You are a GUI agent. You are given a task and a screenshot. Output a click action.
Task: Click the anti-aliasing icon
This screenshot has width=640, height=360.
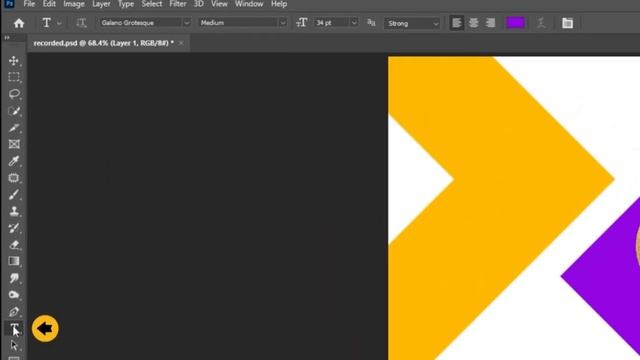(371, 23)
